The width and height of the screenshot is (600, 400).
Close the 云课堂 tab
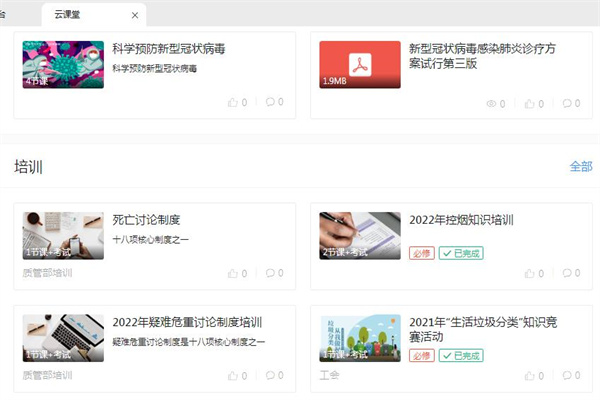coord(135,15)
